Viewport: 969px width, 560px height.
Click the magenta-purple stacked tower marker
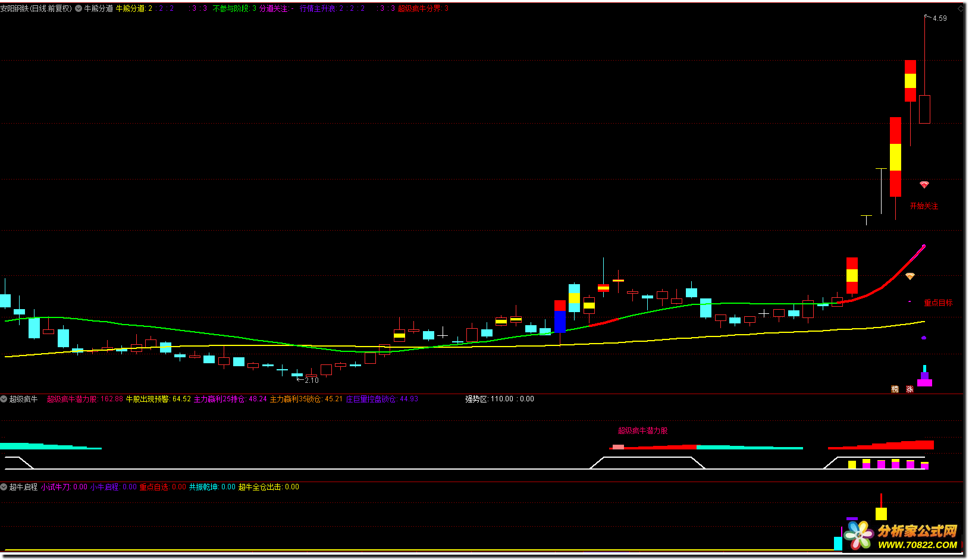(x=924, y=376)
